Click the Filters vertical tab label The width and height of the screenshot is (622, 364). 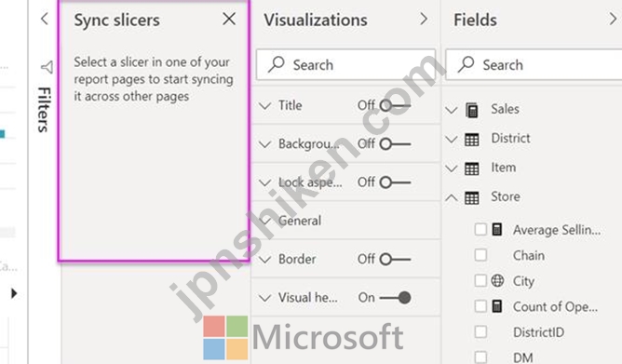45,110
